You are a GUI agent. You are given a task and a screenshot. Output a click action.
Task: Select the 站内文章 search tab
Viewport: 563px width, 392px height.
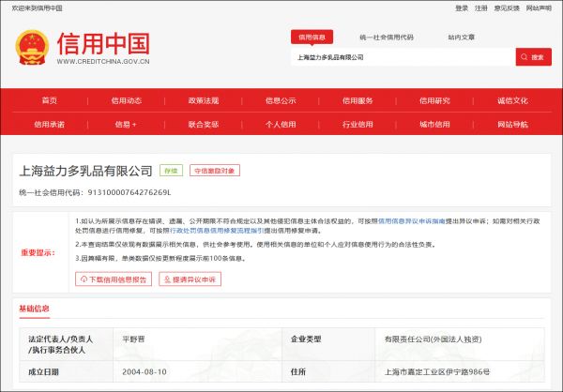point(461,37)
